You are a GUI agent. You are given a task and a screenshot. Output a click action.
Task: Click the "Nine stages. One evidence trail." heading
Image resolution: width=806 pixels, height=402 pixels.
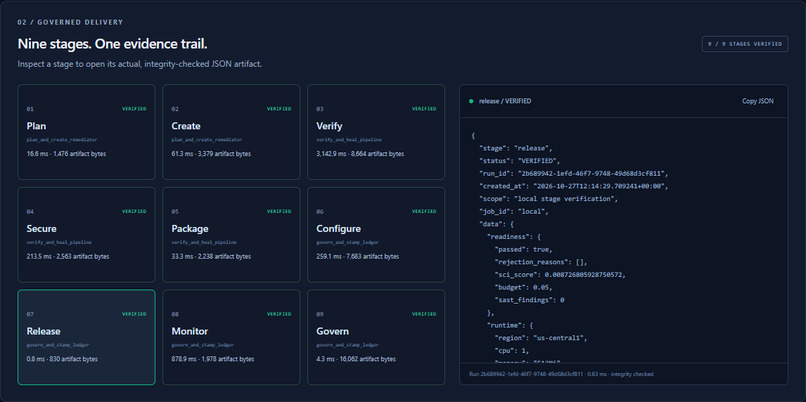[113, 44]
